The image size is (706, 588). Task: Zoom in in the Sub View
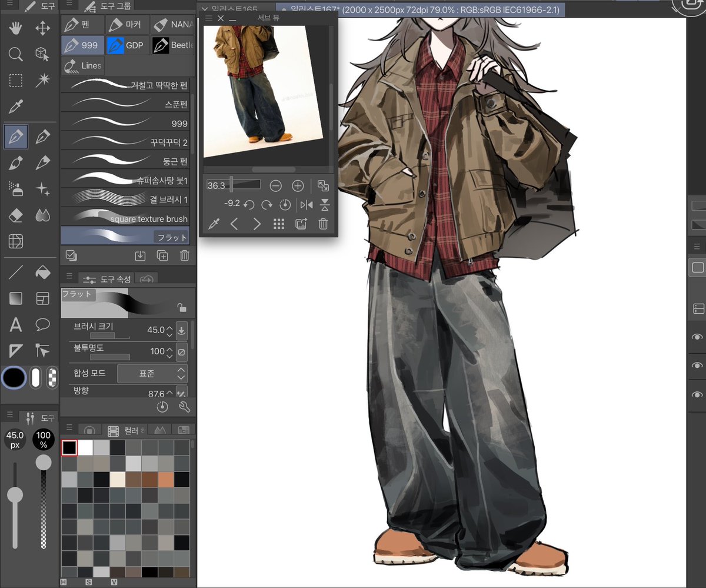coord(298,186)
